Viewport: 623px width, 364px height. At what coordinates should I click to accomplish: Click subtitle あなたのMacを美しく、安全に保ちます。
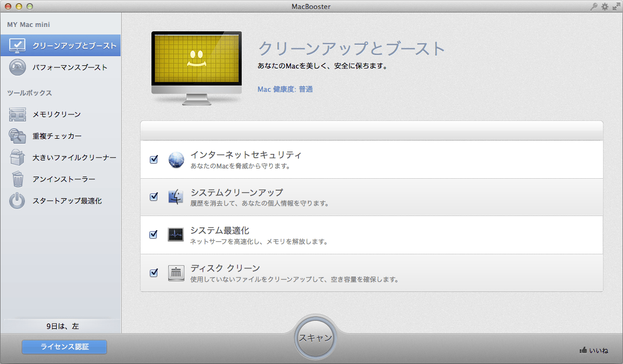click(323, 66)
